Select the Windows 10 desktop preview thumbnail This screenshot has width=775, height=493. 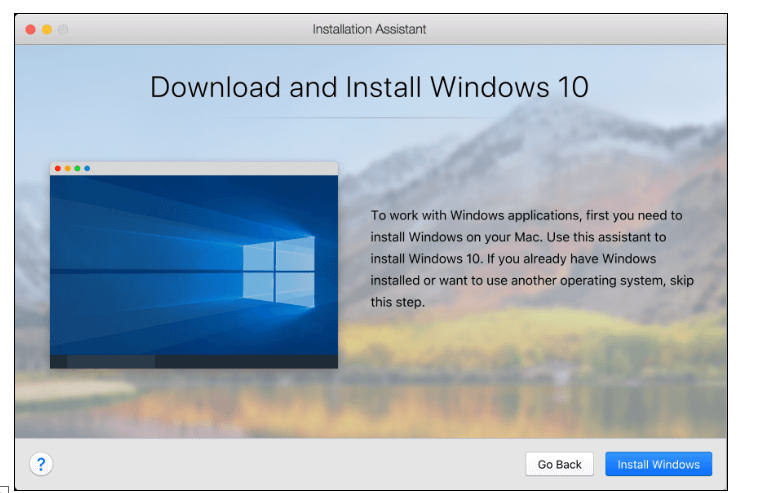click(194, 265)
